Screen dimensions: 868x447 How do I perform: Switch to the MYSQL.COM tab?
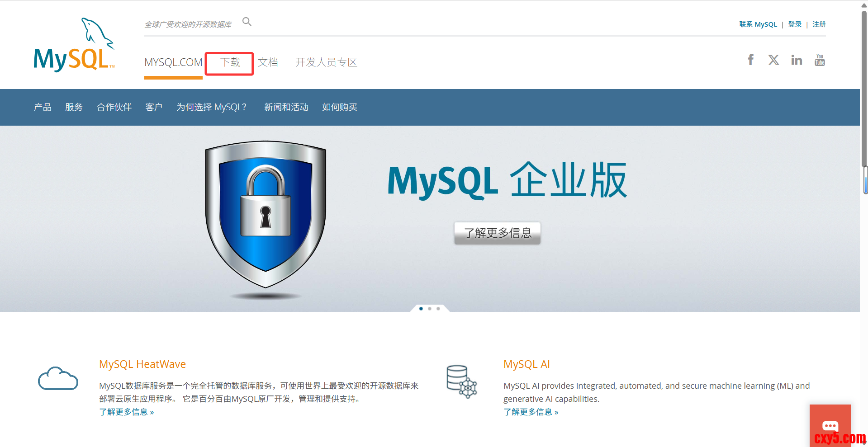pyautogui.click(x=173, y=62)
